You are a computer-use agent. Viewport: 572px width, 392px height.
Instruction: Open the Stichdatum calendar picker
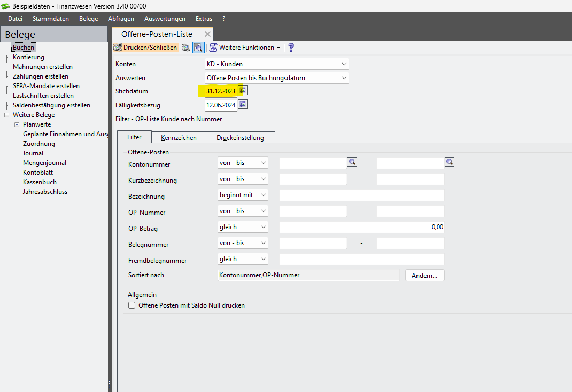[243, 91]
